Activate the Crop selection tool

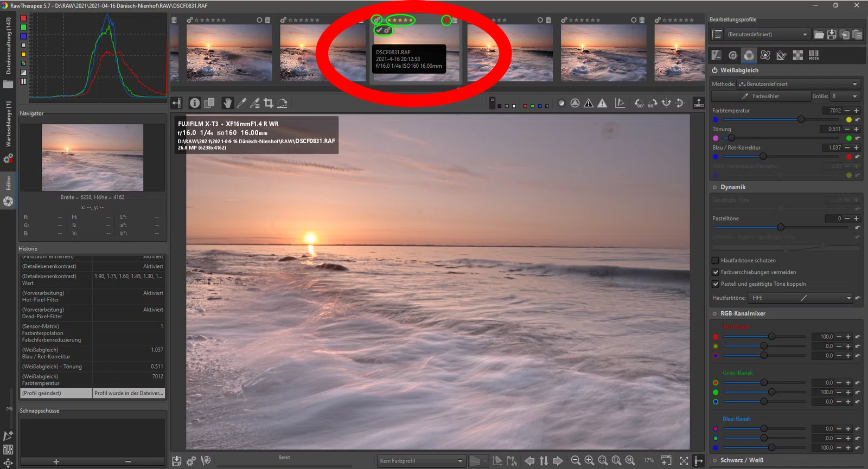click(269, 103)
